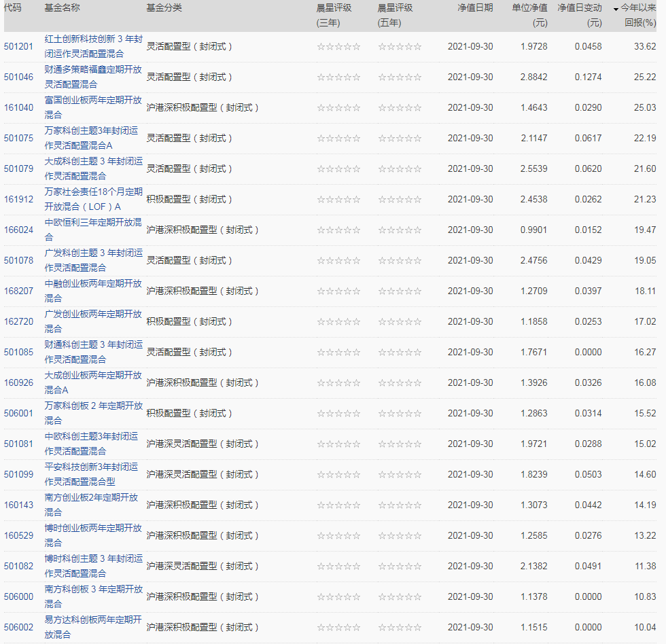The image size is (666, 644).
Task: Click fund code 501082
Action: point(18,567)
